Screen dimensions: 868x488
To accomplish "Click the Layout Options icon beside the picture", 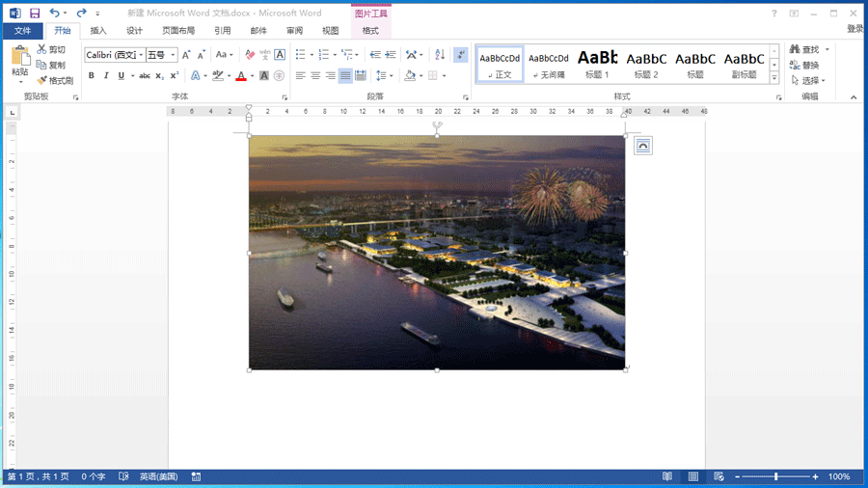I will point(643,145).
